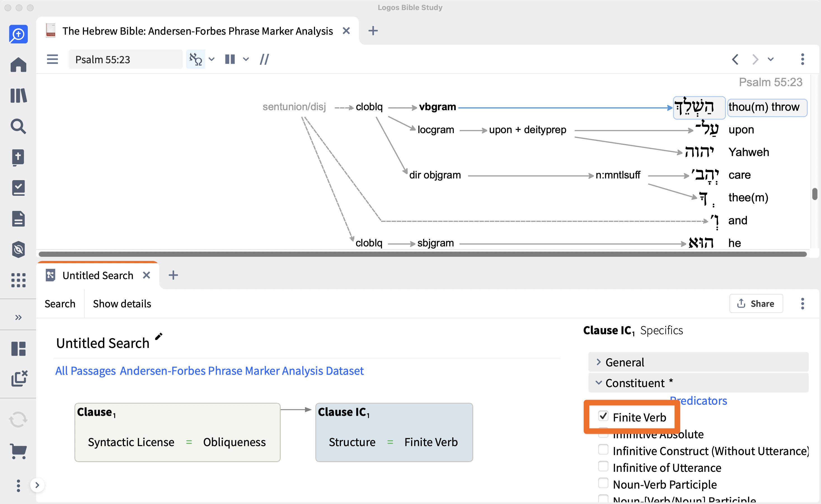This screenshot has width=821, height=504.
Task: Click the Psalm 55:23 reference box
Action: click(125, 59)
